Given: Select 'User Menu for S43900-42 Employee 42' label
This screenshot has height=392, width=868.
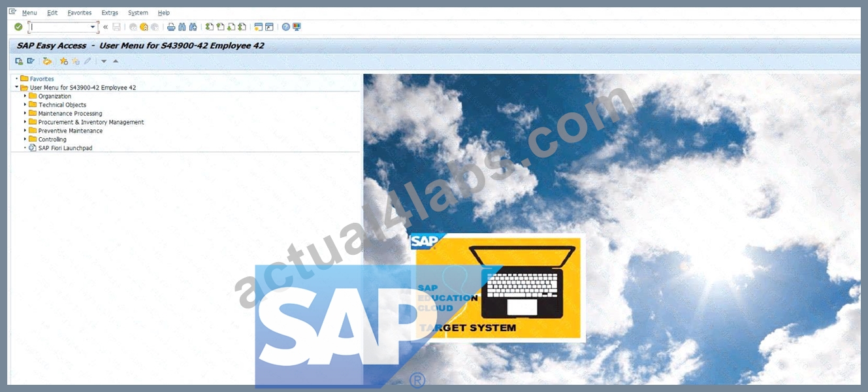Looking at the screenshot, I should point(83,88).
